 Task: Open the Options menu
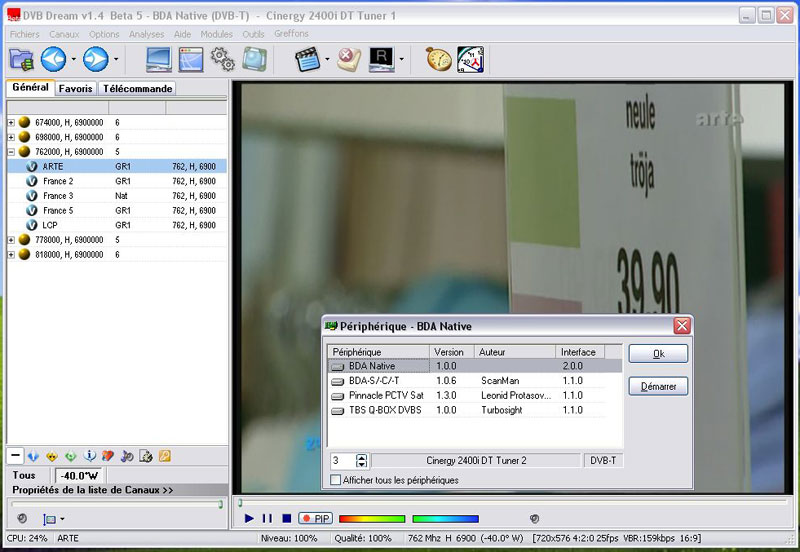(104, 34)
